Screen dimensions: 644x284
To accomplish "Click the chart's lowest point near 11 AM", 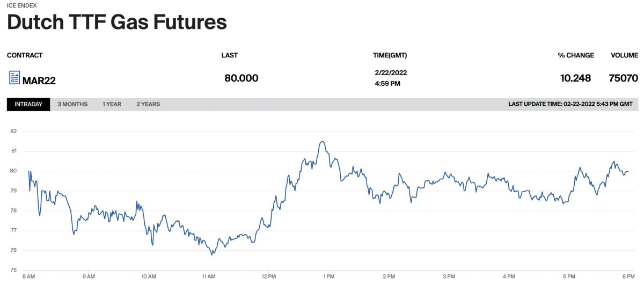I will (213, 254).
